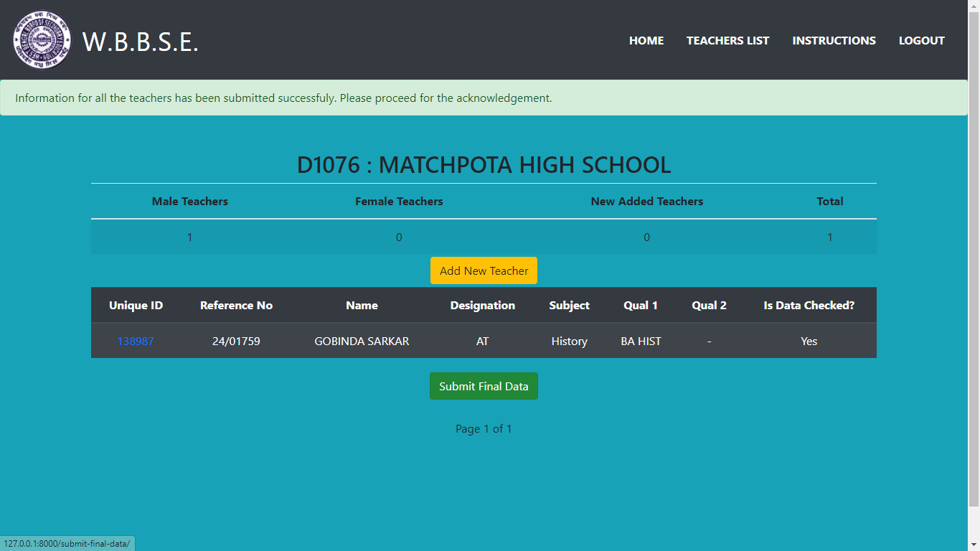980x551 pixels.
Task: Click the reference number 24/01759 cell
Action: [236, 342]
